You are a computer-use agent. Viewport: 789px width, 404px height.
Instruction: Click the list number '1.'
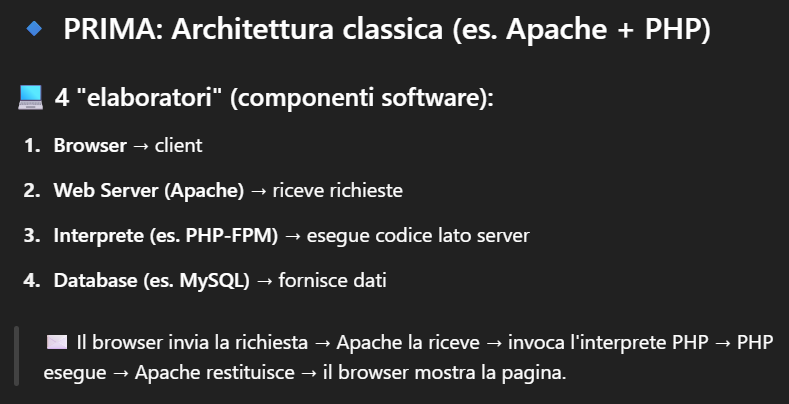click(x=32, y=145)
